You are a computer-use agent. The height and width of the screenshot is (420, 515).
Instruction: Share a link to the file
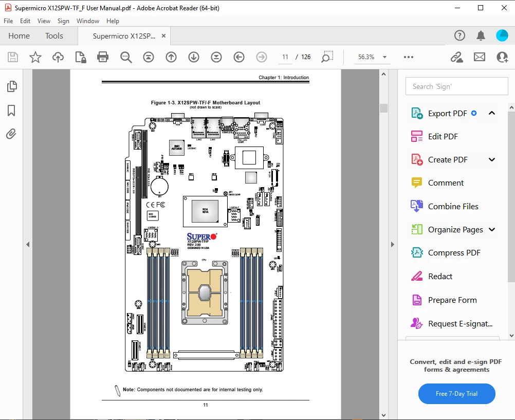point(456,57)
